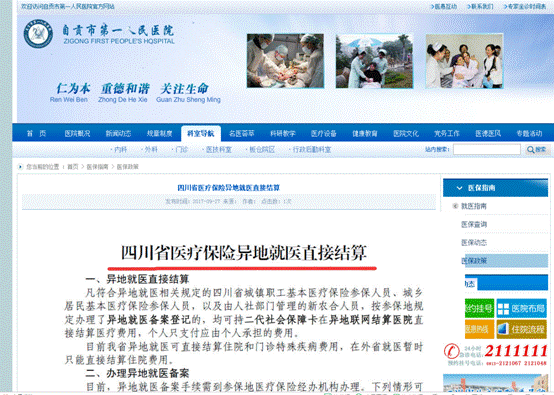The width and height of the screenshot is (554, 395).
Task: Click the publish date line under the title
Action: 228,201
